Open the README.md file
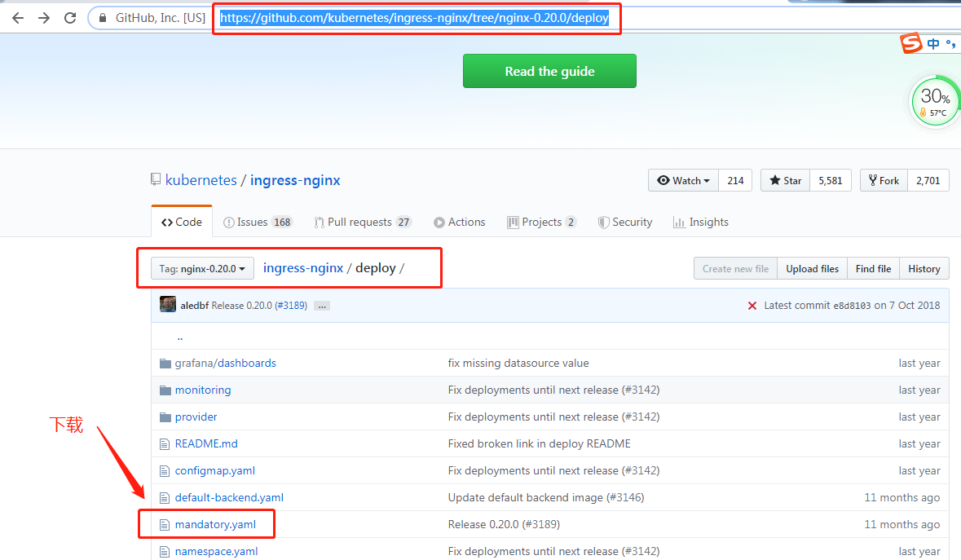961x560 pixels. coord(206,443)
